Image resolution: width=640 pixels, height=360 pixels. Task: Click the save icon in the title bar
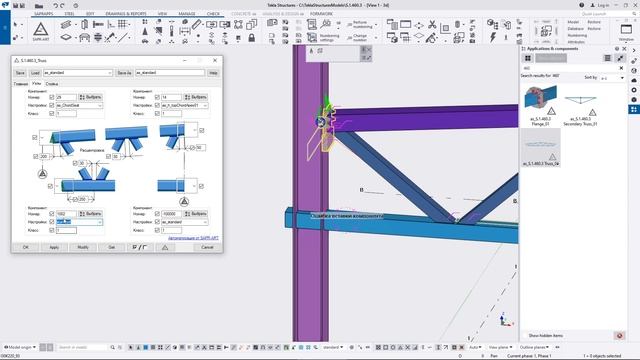click(16, 5)
